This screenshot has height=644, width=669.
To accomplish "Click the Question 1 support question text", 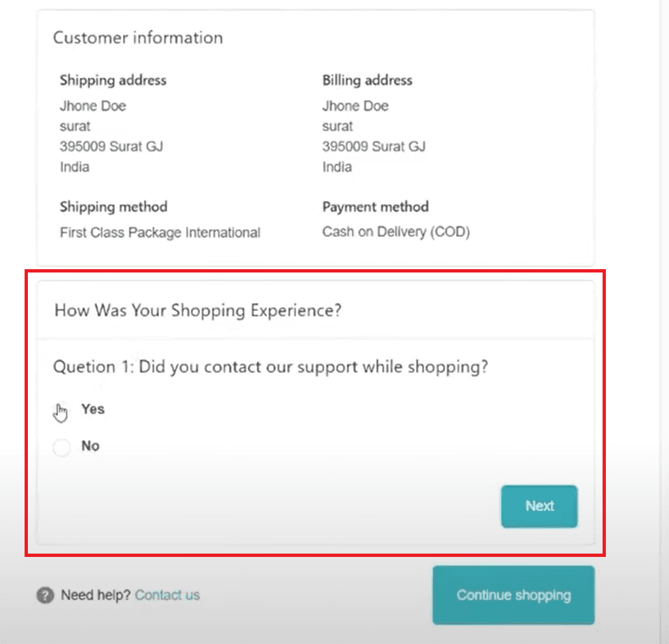I will click(271, 367).
